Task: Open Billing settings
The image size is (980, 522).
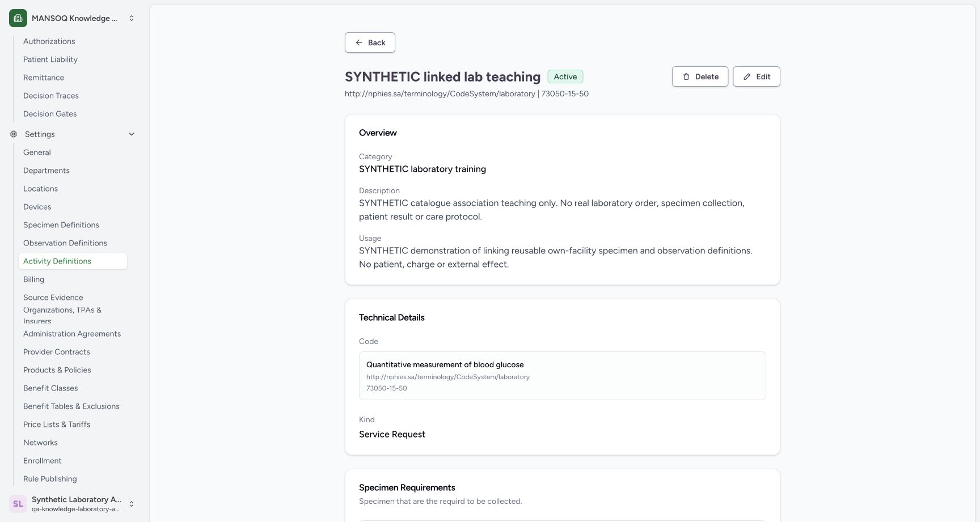Action: (33, 279)
